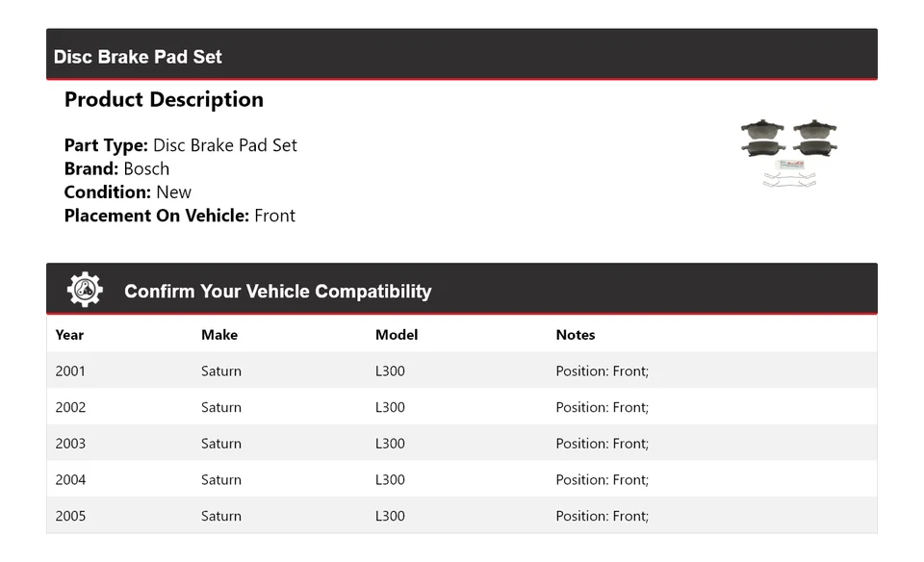Click Position: Front note in 2002 row
This screenshot has height=562, width=924.
(x=603, y=407)
